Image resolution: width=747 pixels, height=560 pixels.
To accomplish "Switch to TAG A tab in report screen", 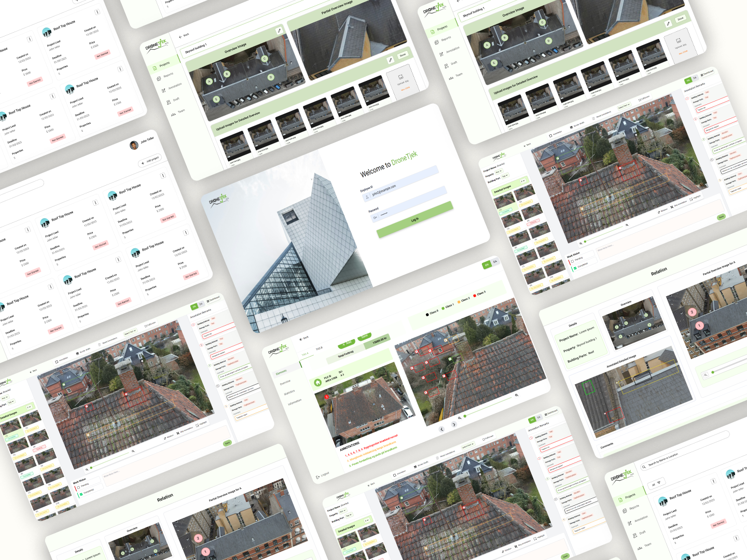I will (x=305, y=355).
